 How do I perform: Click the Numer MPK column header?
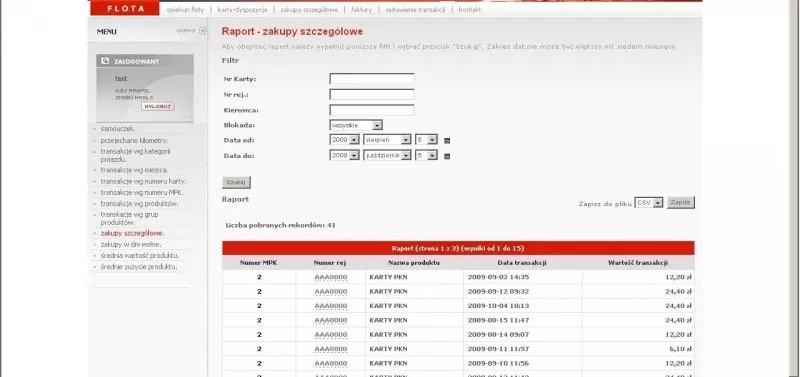click(x=259, y=263)
